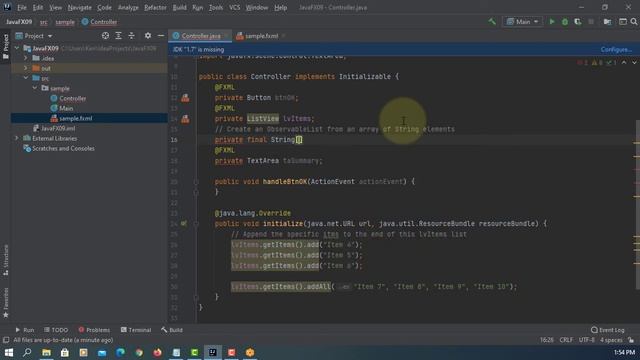Open the Navigate menu
The height and width of the screenshot is (360, 640).
click(79, 7)
